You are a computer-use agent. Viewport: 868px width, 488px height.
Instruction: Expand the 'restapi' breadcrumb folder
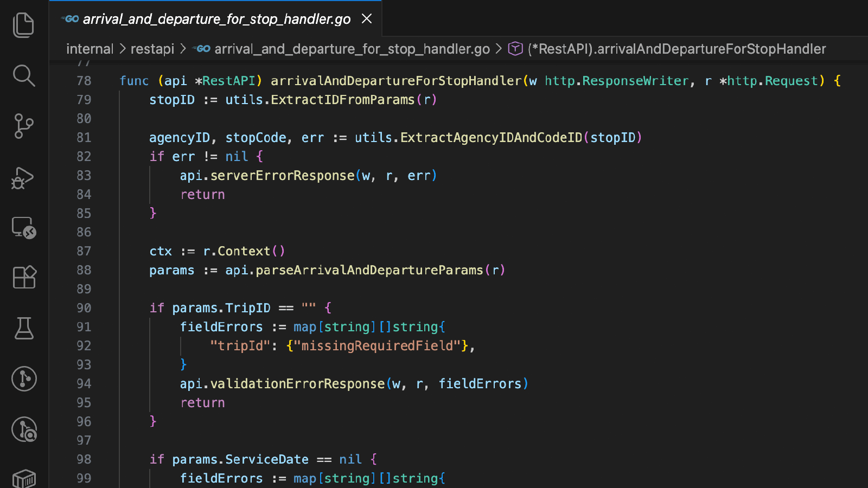152,49
